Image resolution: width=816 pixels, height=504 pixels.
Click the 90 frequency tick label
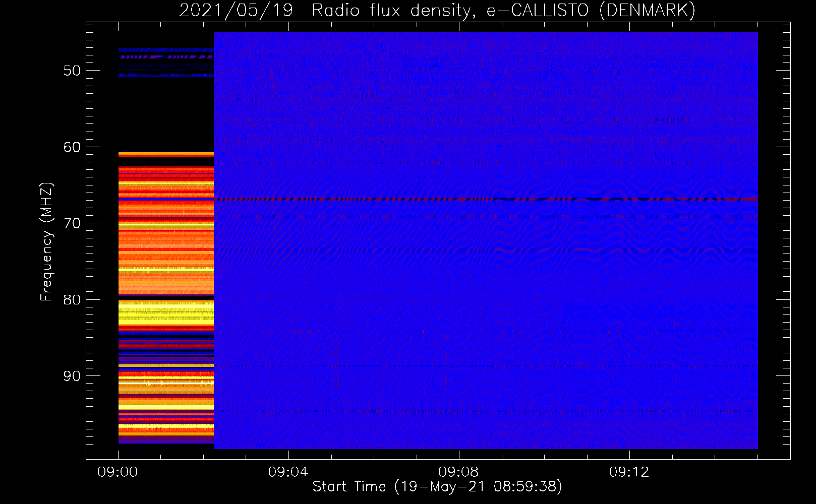72,376
